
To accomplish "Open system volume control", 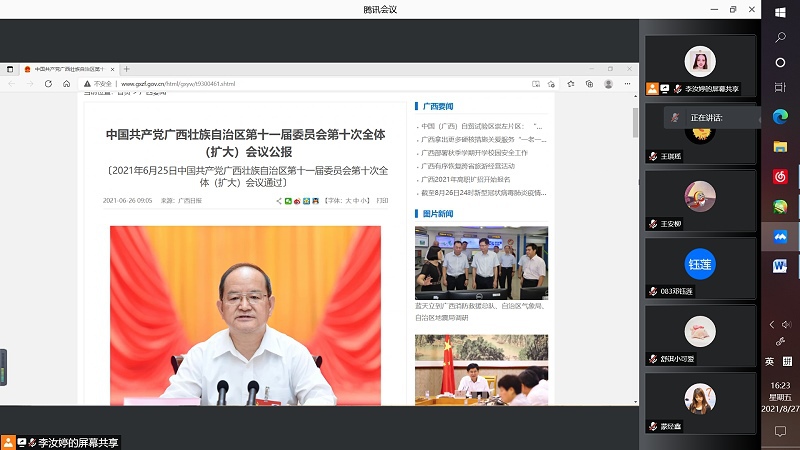I will [786, 324].
